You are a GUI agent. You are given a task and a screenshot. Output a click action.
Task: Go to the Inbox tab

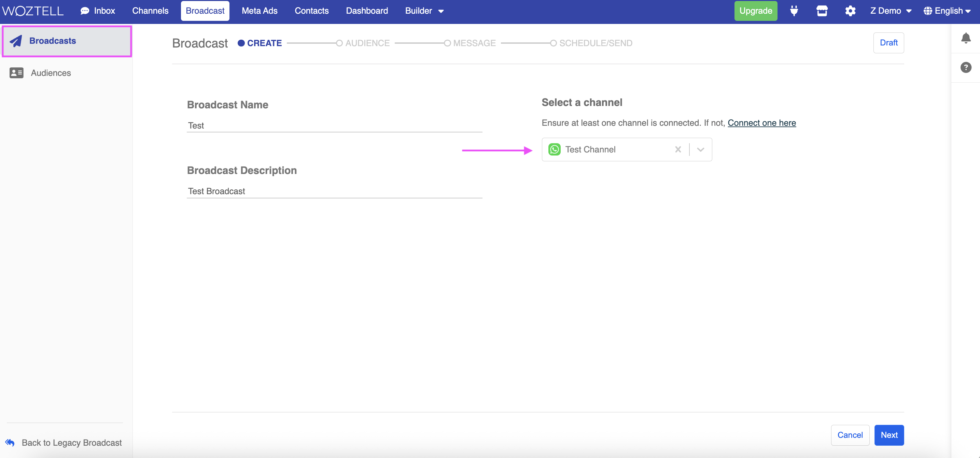pos(97,11)
